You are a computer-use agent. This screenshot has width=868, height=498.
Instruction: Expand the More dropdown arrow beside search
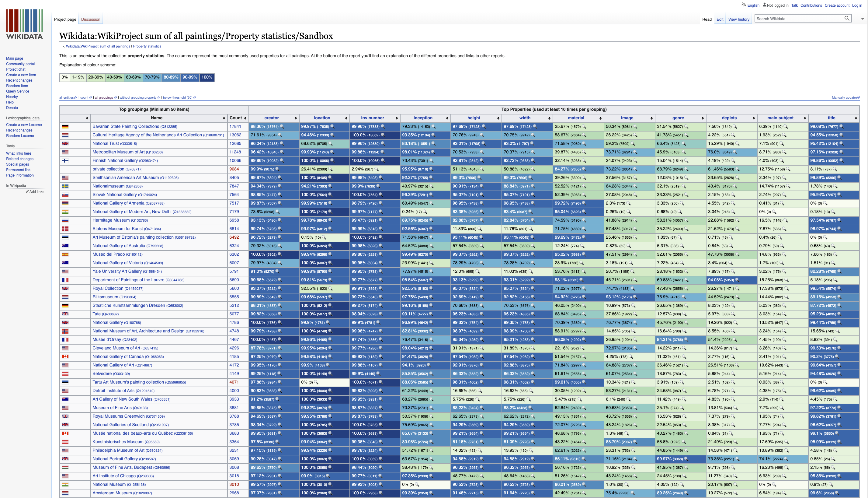coord(863,19)
